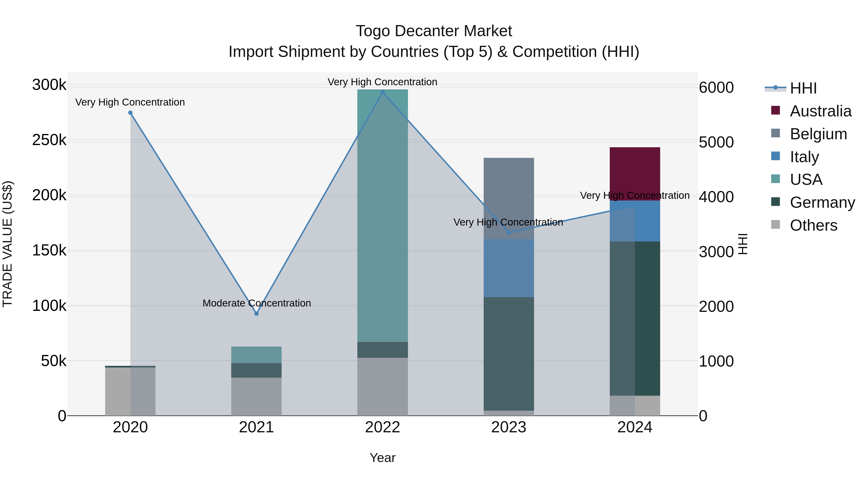The image size is (868, 488).
Task: Select the Italy segment of 2024 bar
Action: point(635,221)
